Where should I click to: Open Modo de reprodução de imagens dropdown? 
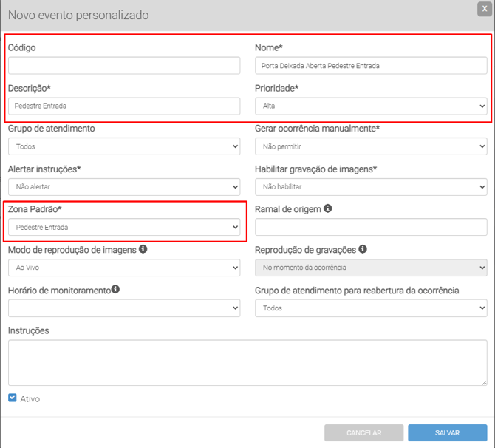[x=124, y=268]
